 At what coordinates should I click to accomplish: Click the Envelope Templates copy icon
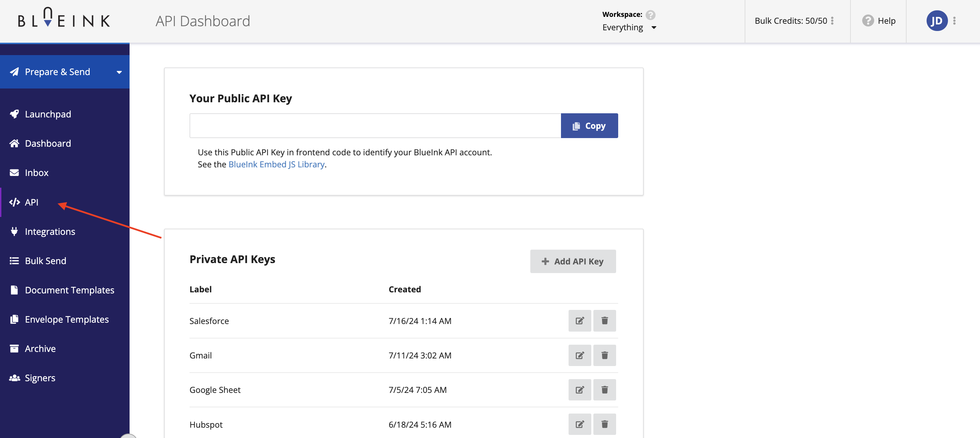tap(14, 320)
